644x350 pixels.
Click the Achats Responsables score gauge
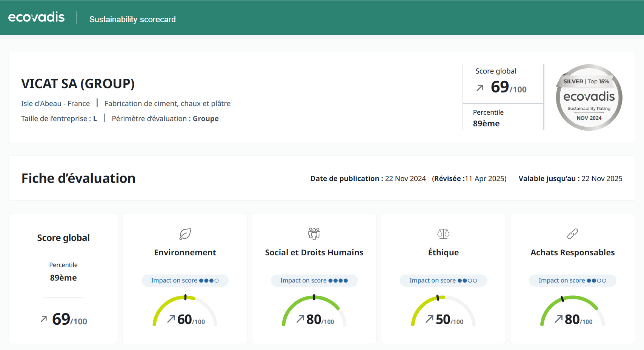[x=572, y=311]
